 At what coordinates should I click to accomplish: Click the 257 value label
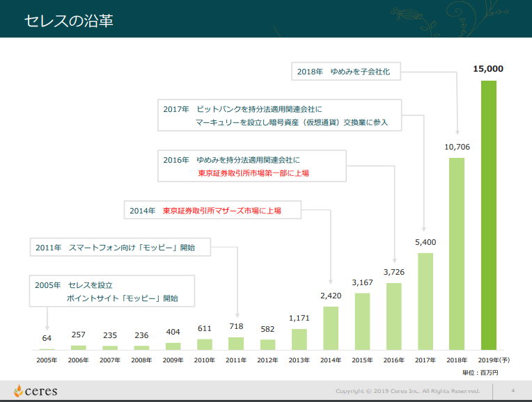point(79,335)
